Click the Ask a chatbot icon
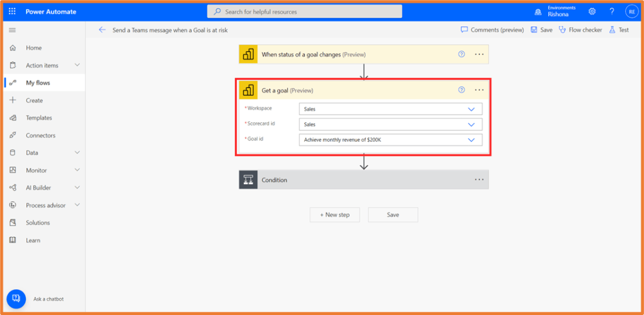 click(16, 299)
